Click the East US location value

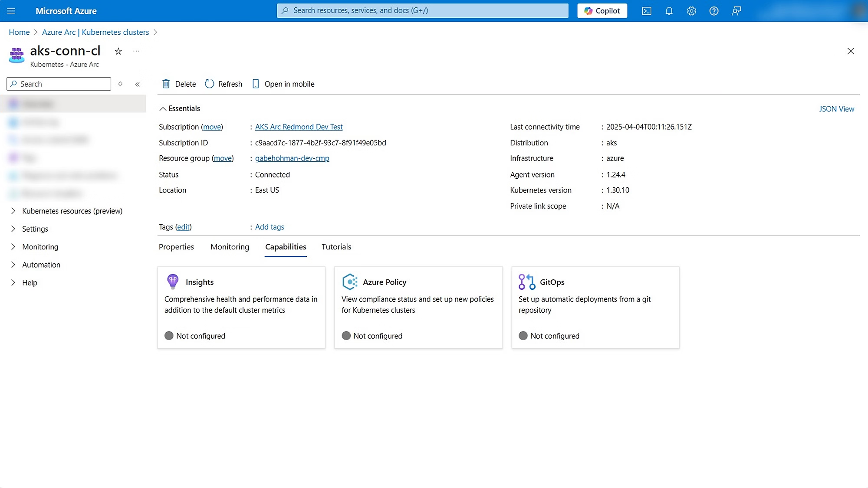(x=267, y=190)
